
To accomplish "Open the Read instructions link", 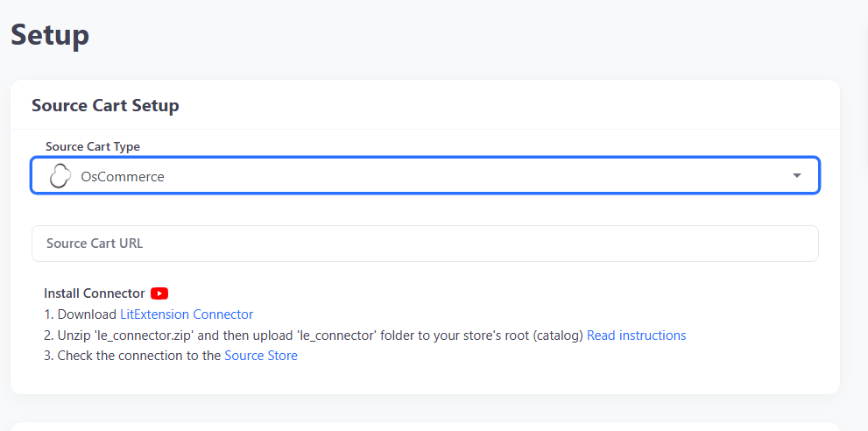I will click(x=636, y=336).
